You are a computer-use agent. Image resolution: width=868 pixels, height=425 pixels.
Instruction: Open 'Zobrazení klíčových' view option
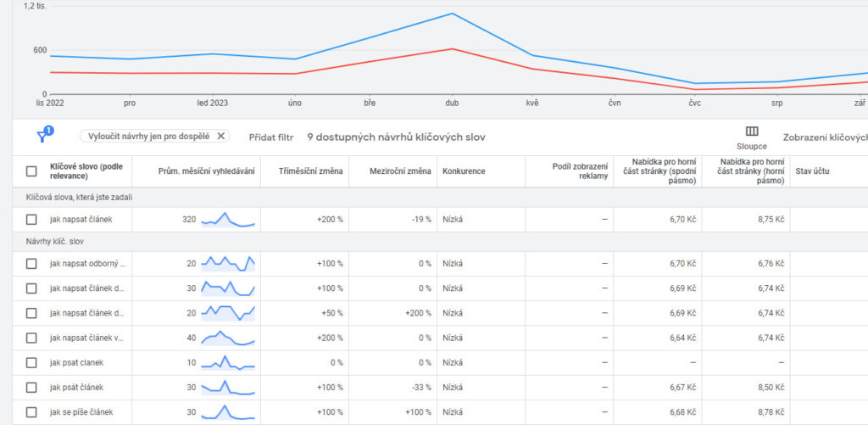pyautogui.click(x=824, y=137)
